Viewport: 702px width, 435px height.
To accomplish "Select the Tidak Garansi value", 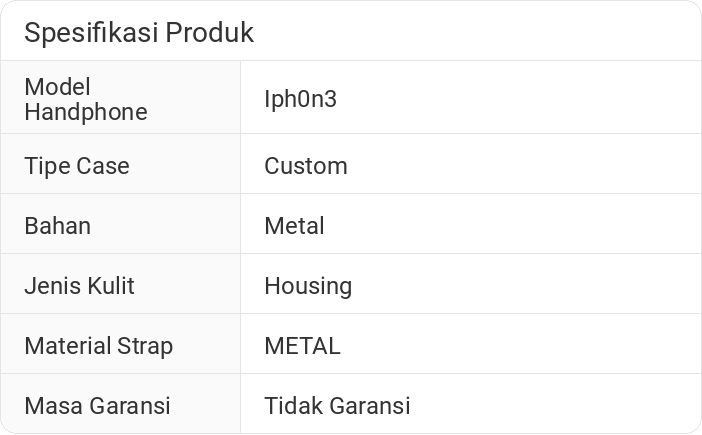I will coord(337,406).
